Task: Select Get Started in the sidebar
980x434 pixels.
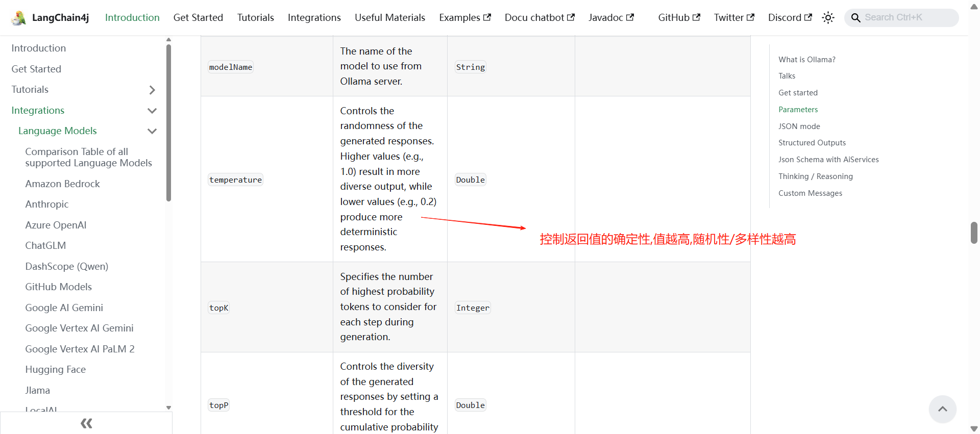Action: (x=36, y=69)
